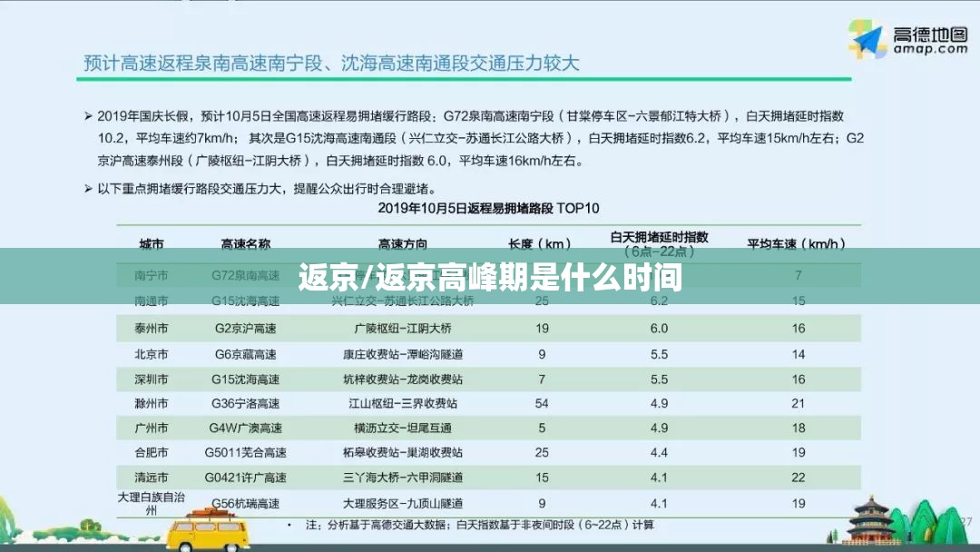Select the 合肥市 city cell
The image size is (980, 552).
152,453
